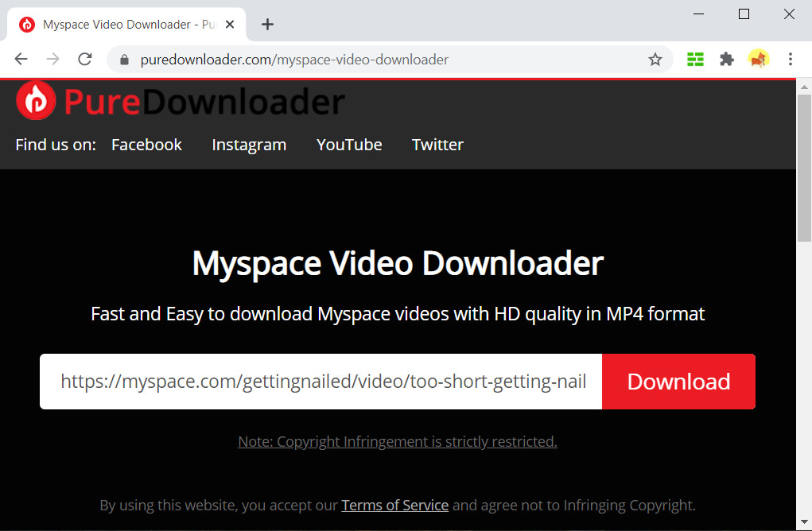Click the PureDownloader site name

pyautogui.click(x=204, y=102)
